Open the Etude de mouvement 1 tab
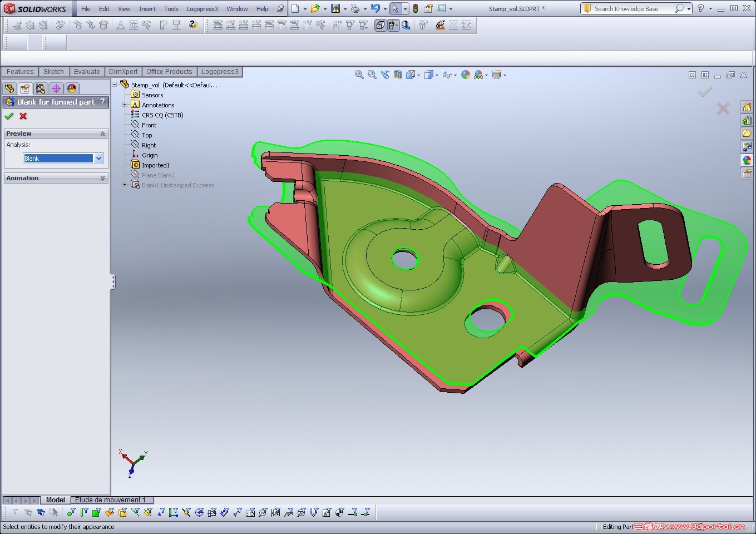Image resolution: width=756 pixels, height=534 pixels. [110, 500]
